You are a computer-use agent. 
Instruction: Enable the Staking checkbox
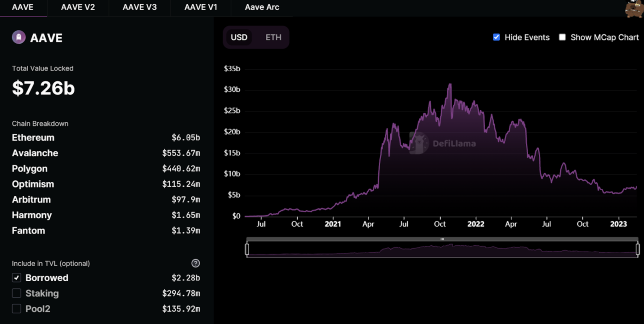point(16,293)
